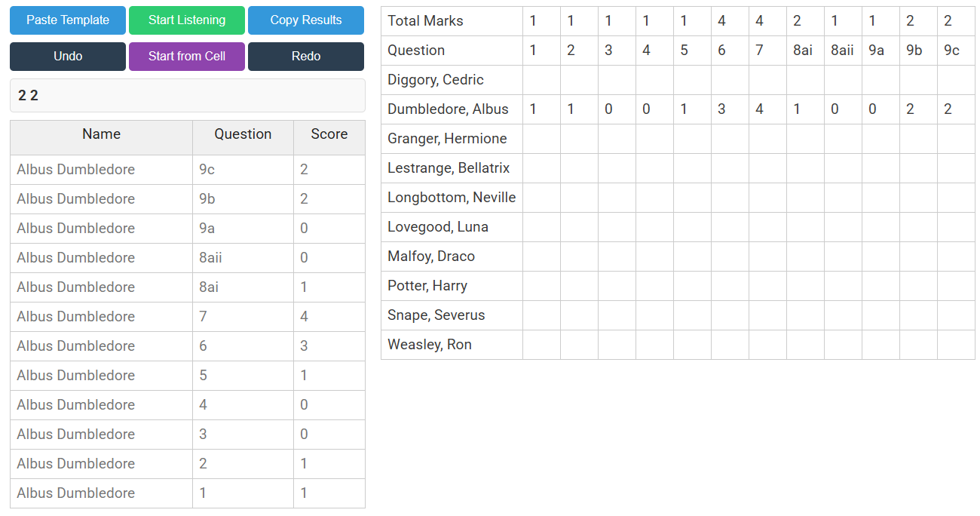Image resolution: width=980 pixels, height=516 pixels.
Task: Undo the last score entry
Action: 67,56
